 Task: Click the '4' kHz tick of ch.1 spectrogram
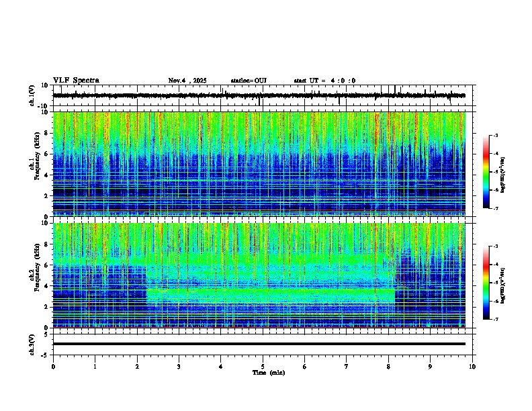(x=46, y=175)
